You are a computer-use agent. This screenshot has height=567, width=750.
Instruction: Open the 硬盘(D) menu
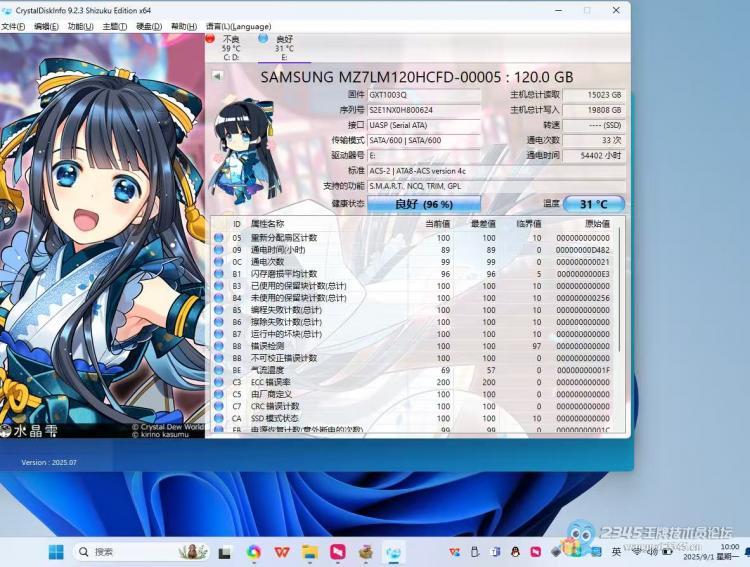pos(149,26)
